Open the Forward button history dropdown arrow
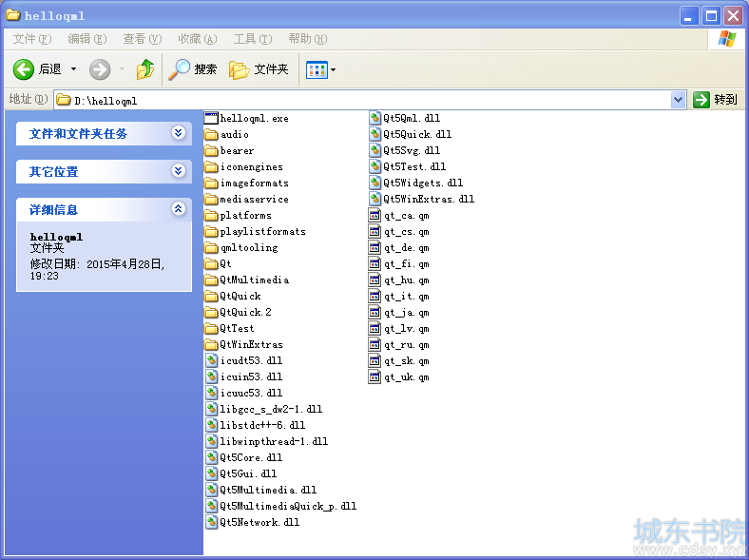The width and height of the screenshot is (749, 560). point(123,69)
